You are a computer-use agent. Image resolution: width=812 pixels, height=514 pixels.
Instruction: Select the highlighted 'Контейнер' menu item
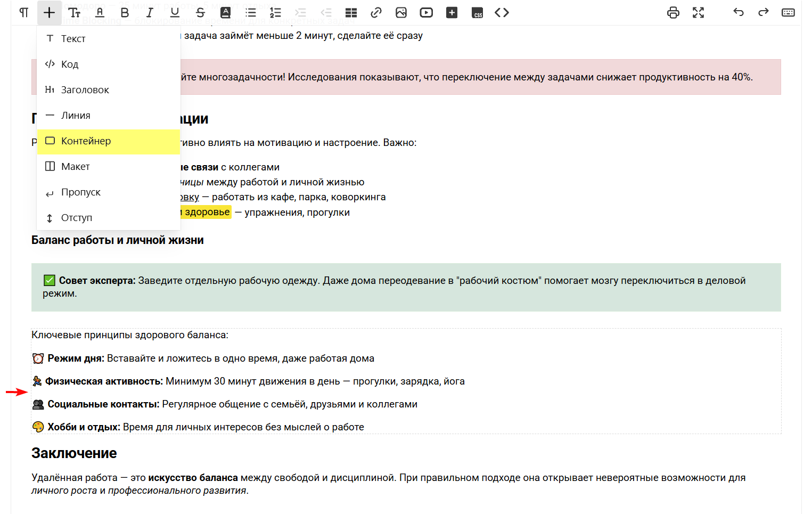pyautogui.click(x=109, y=141)
